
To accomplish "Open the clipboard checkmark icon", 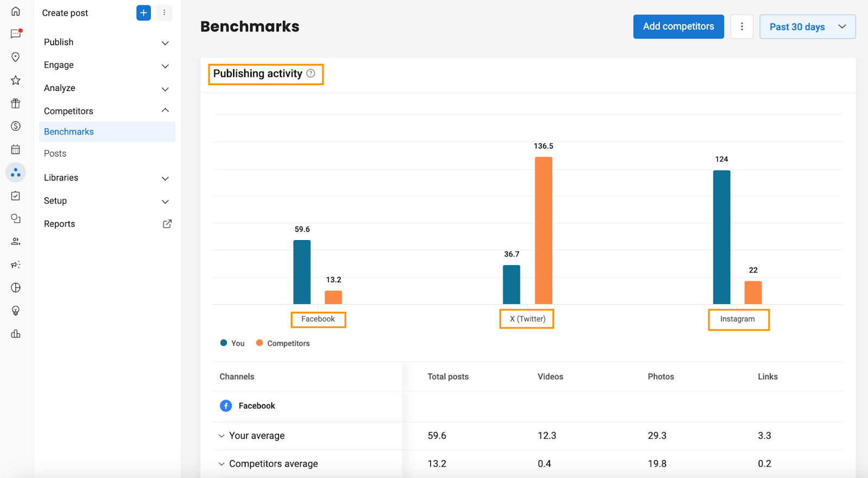I will (16, 196).
